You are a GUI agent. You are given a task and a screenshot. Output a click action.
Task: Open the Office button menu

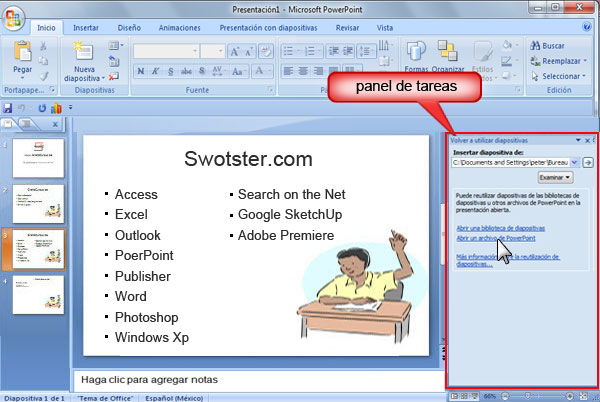(x=13, y=18)
